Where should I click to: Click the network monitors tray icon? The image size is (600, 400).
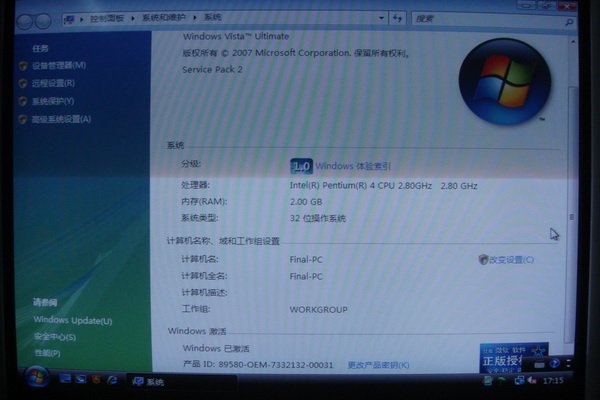519,380
